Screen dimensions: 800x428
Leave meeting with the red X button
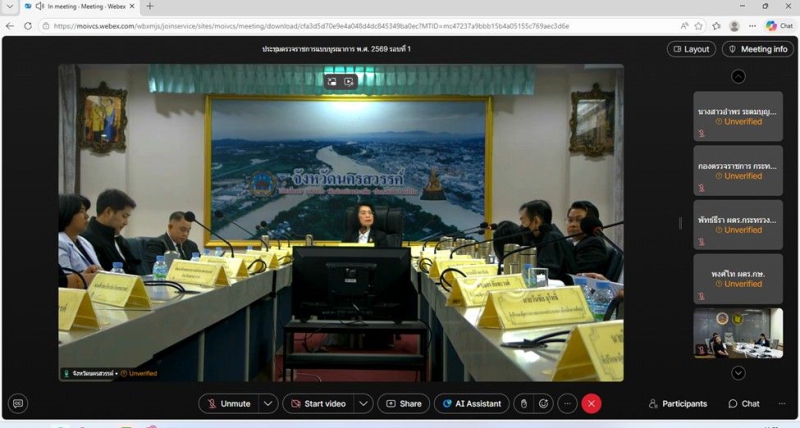point(591,403)
